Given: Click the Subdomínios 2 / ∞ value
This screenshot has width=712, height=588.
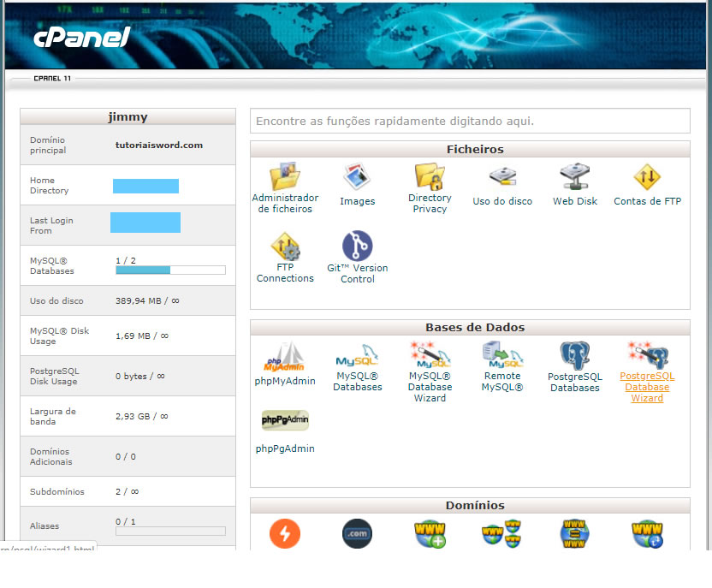Looking at the screenshot, I should (128, 492).
